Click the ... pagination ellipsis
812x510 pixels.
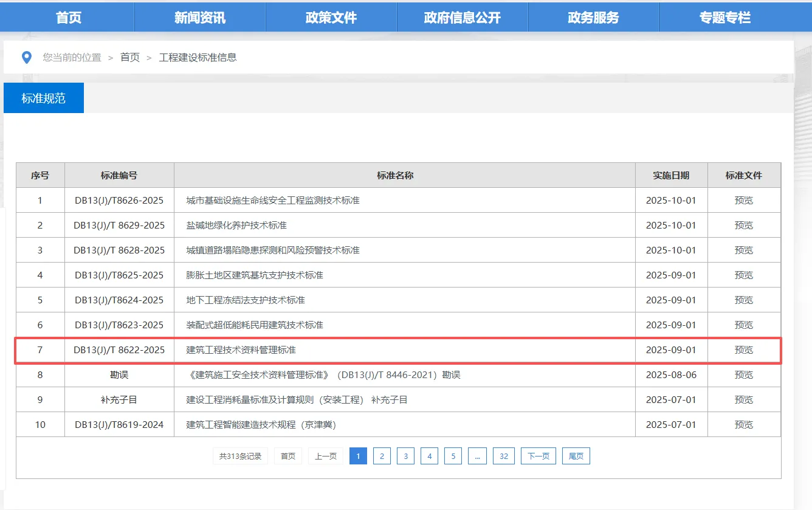[478, 455]
